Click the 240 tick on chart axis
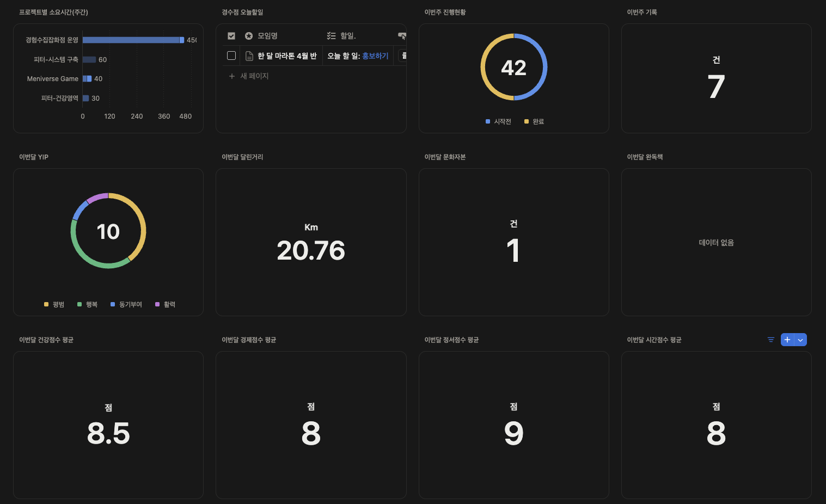 click(137, 116)
